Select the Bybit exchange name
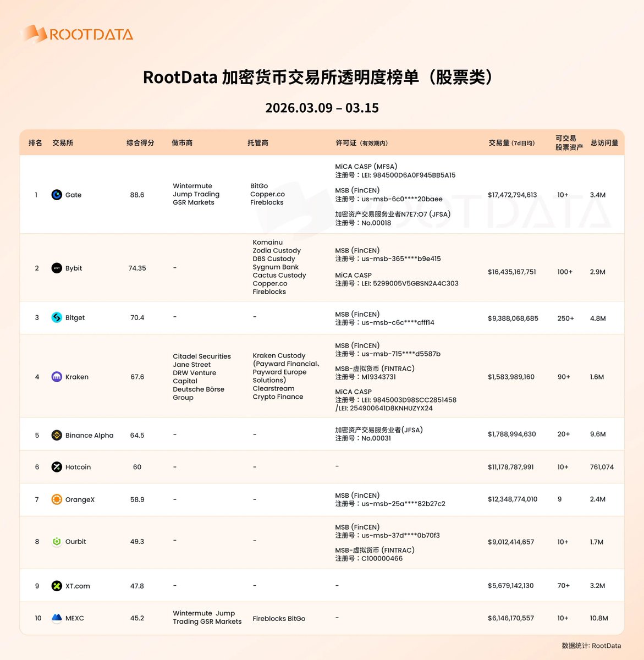This screenshot has width=644, height=660. [x=74, y=268]
